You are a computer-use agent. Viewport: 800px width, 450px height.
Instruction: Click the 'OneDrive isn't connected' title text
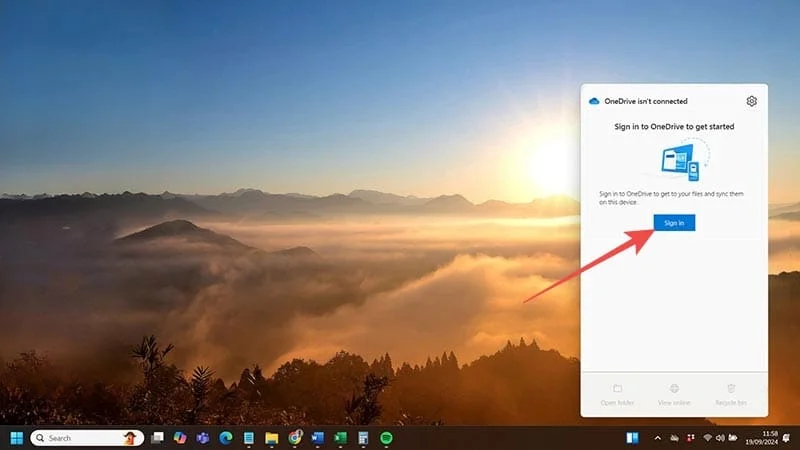(x=646, y=101)
